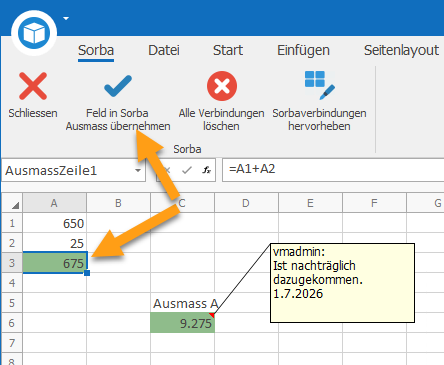The width and height of the screenshot is (444, 365).
Task: Select row 7 header
Action: [x=12, y=343]
